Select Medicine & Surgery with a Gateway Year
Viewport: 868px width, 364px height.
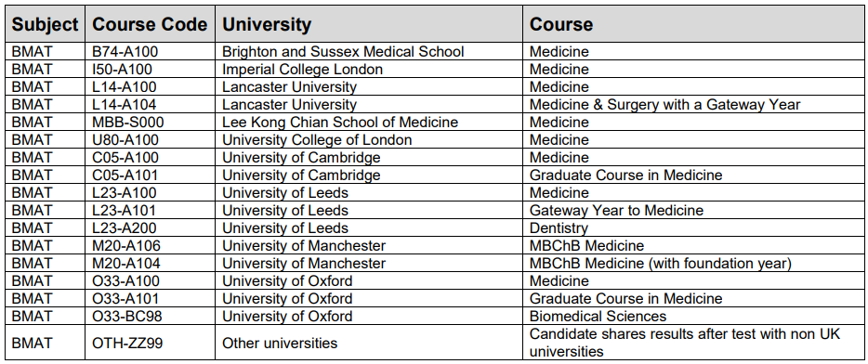(x=664, y=104)
